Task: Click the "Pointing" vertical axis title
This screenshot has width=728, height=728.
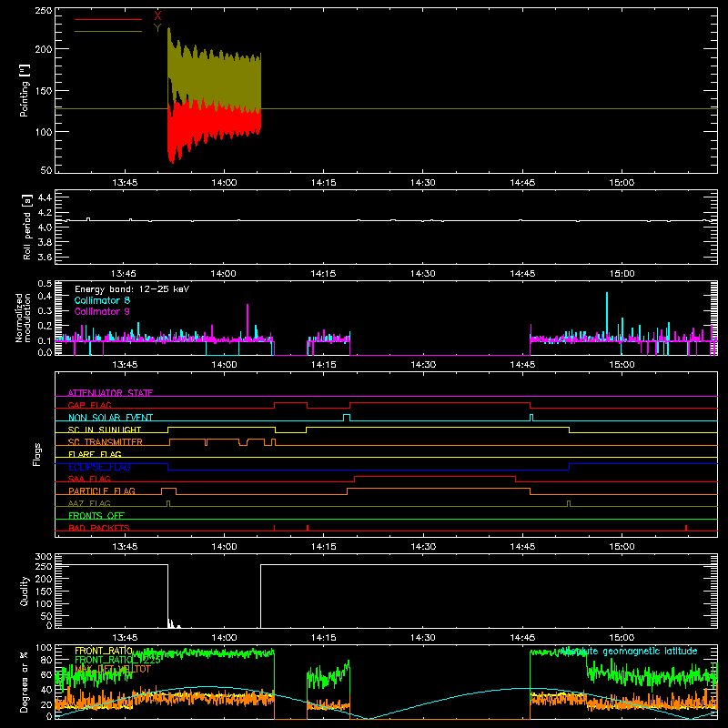Action: [x=25, y=91]
